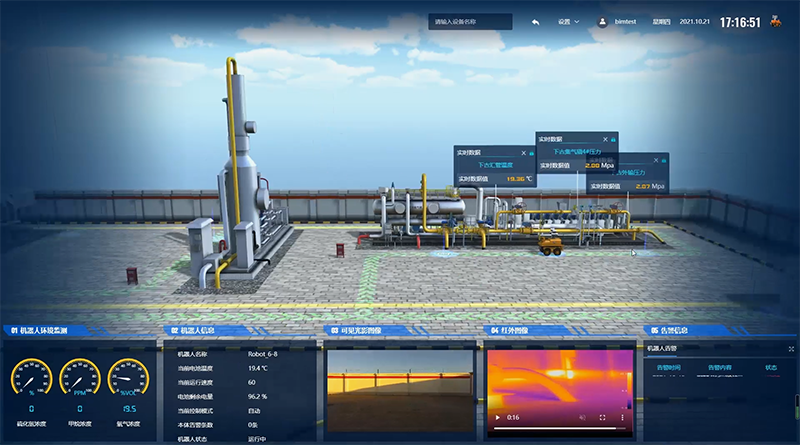The width and height of the screenshot is (800, 445).
Task: Open the infrared thermal image video
Action: coord(560,393)
